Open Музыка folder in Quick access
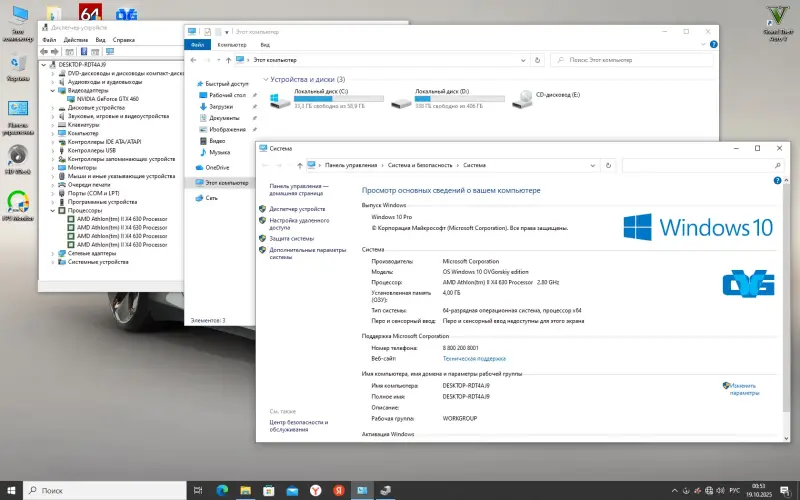This screenshot has height=500, width=800. click(216, 154)
